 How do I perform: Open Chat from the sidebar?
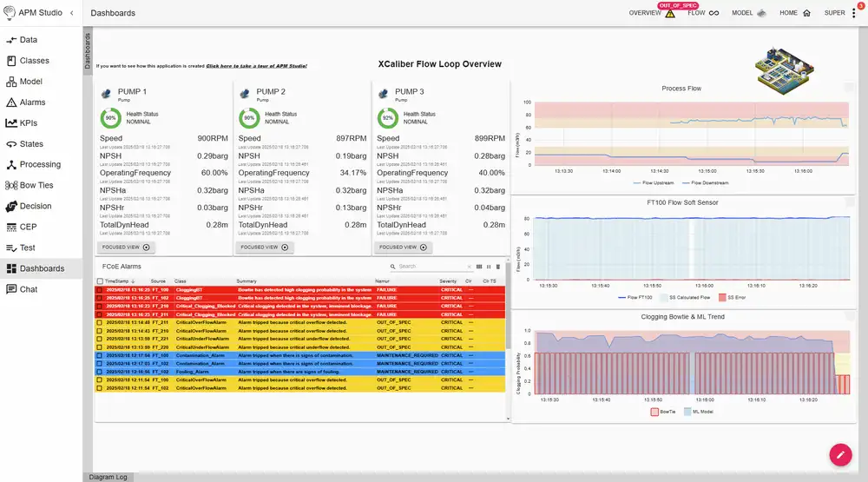coord(23,289)
